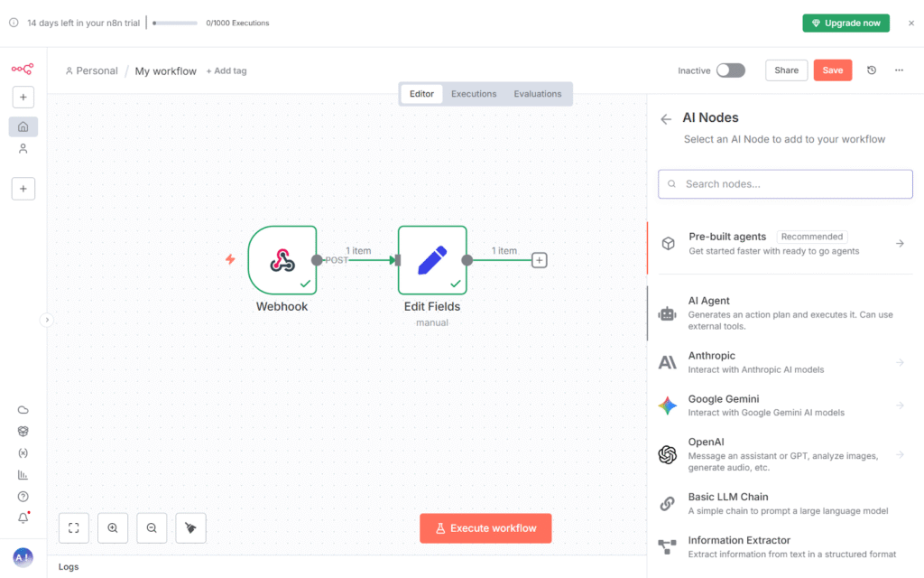Focus the Search nodes input field

click(785, 184)
